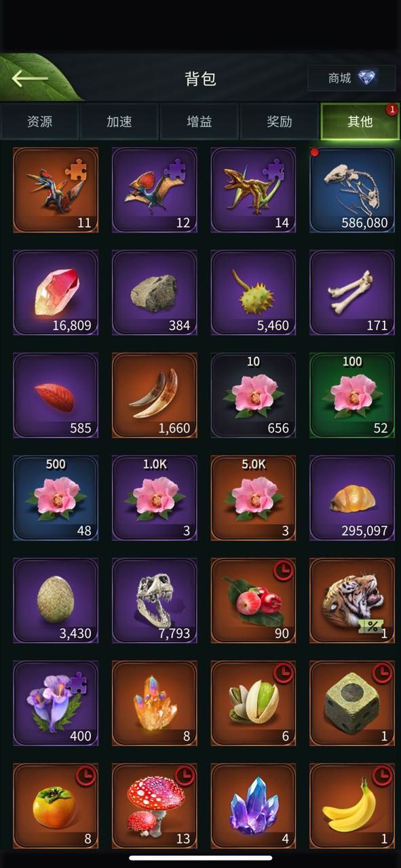Select the red crystal item showing 16,809
Viewport: 401px width, 868px height.
coord(56,292)
